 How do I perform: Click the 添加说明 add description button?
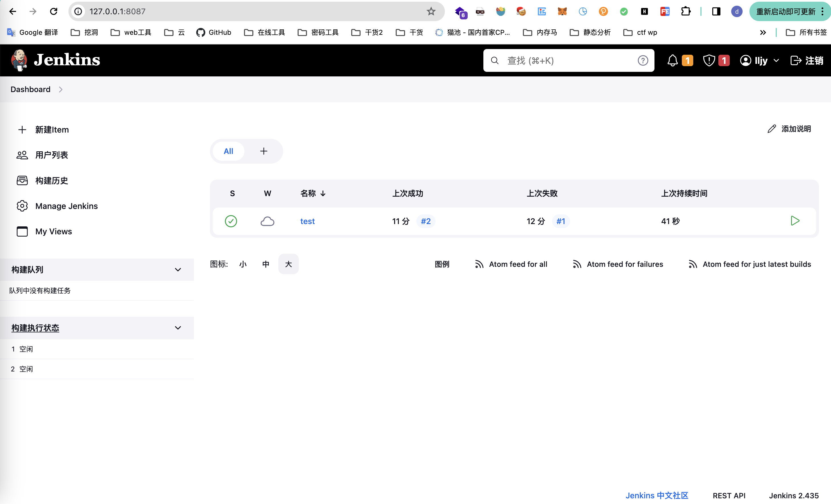tap(789, 129)
